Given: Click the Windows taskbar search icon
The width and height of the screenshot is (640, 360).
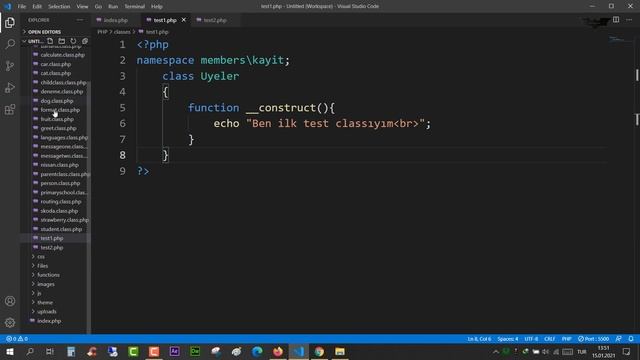Looking at the screenshot, I should coord(30,351).
